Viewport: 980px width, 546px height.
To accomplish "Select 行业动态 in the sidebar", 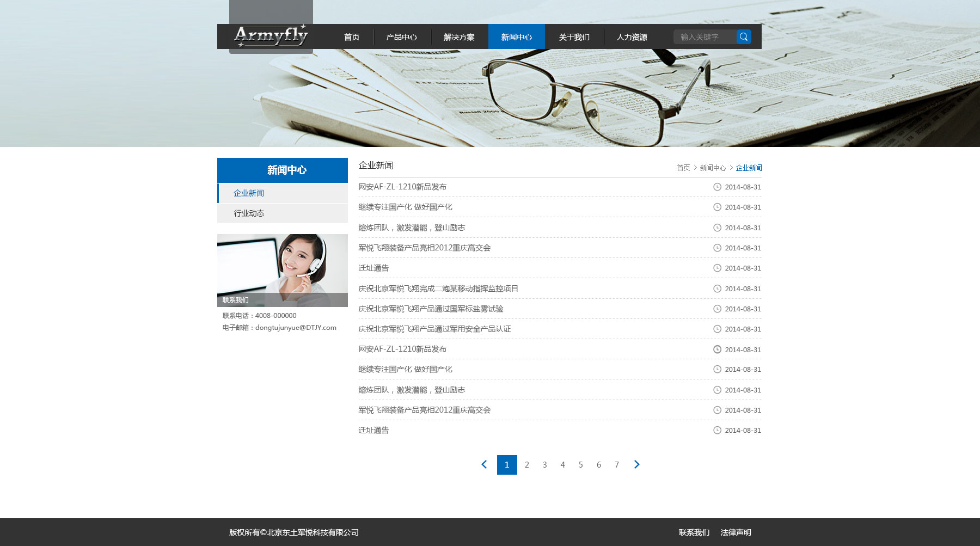I will coord(249,213).
